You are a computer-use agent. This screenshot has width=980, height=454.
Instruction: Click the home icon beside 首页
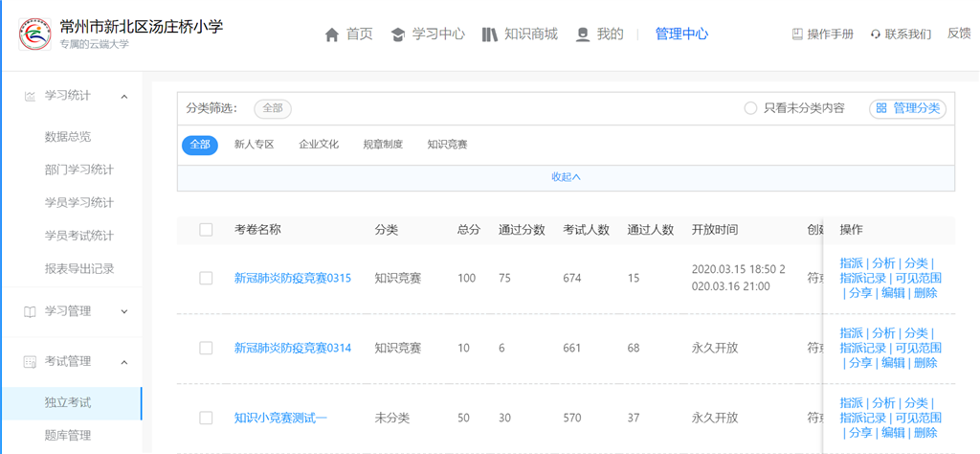(x=332, y=34)
